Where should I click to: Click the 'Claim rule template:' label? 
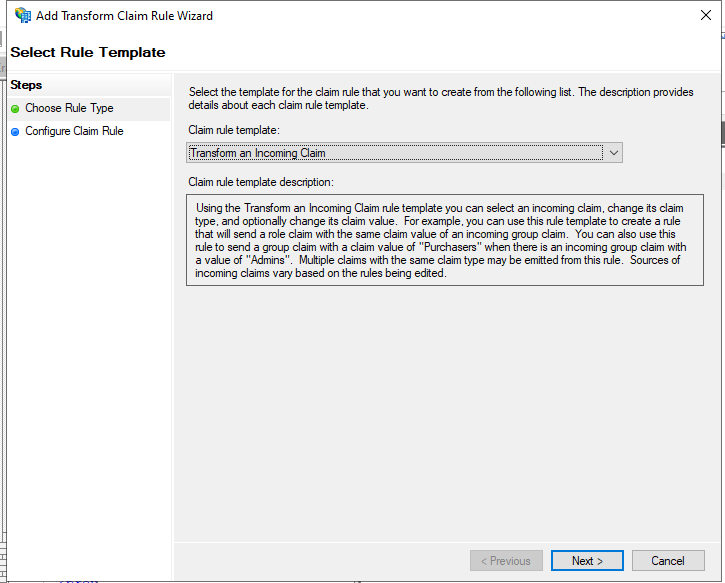234,130
